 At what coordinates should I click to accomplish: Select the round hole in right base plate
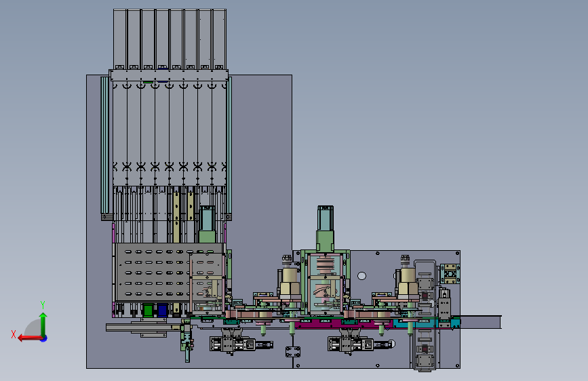(x=361, y=276)
